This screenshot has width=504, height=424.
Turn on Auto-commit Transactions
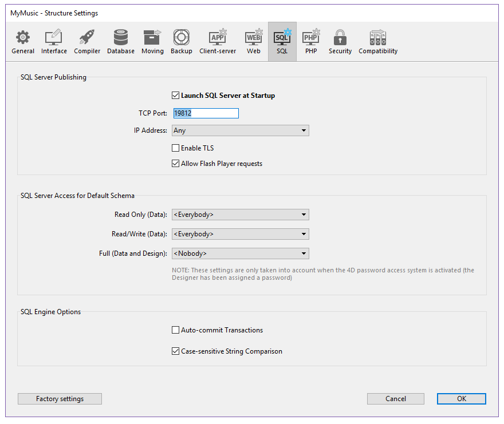tap(176, 330)
